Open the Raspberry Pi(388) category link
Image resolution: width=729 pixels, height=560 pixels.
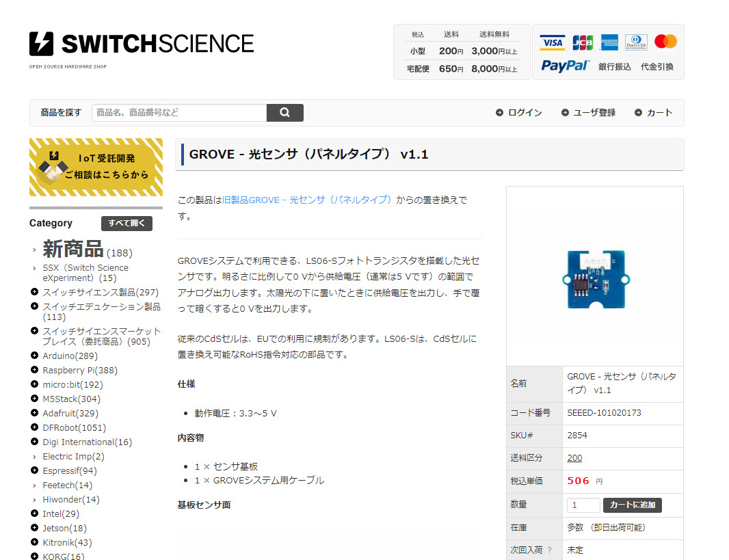[x=80, y=371]
